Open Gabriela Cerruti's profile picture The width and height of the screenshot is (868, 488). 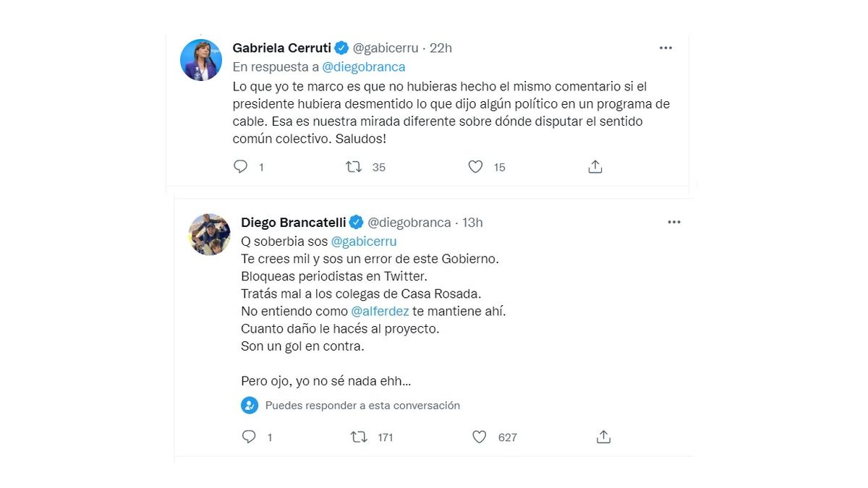[x=200, y=60]
